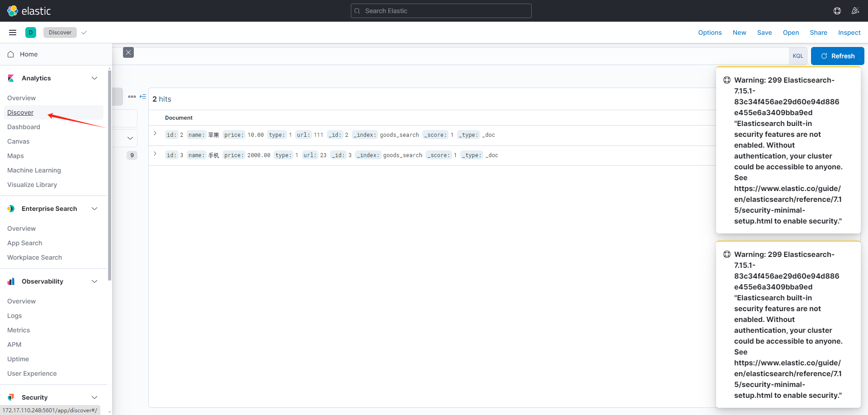Viewport: 868px width, 415px height.
Task: Collapse the Security section chevron
Action: [x=94, y=397]
